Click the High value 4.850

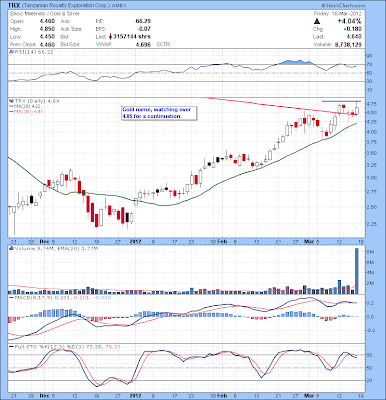[47, 29]
